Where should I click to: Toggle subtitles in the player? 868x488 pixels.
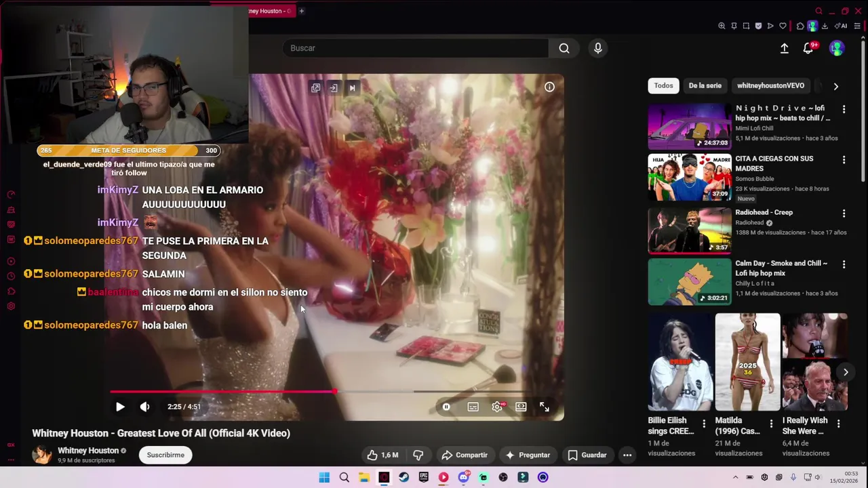coord(473,407)
